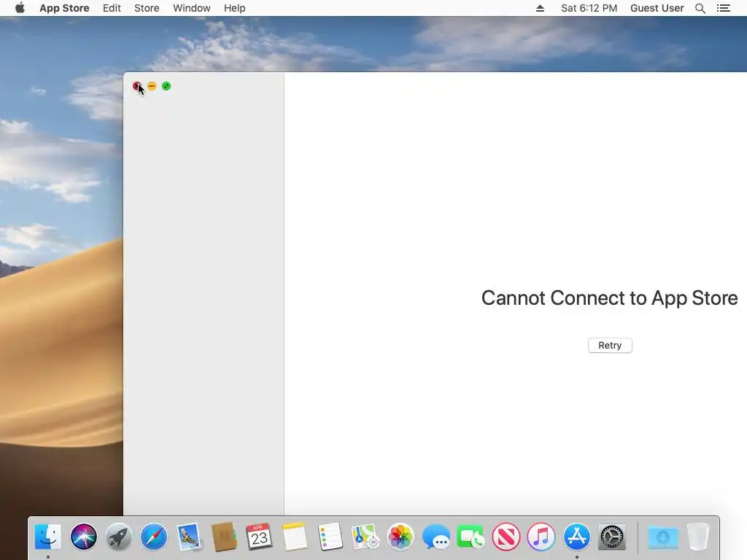This screenshot has height=560, width=747.
Task: Click the Sat 6:12 PM clock
Action: click(589, 8)
